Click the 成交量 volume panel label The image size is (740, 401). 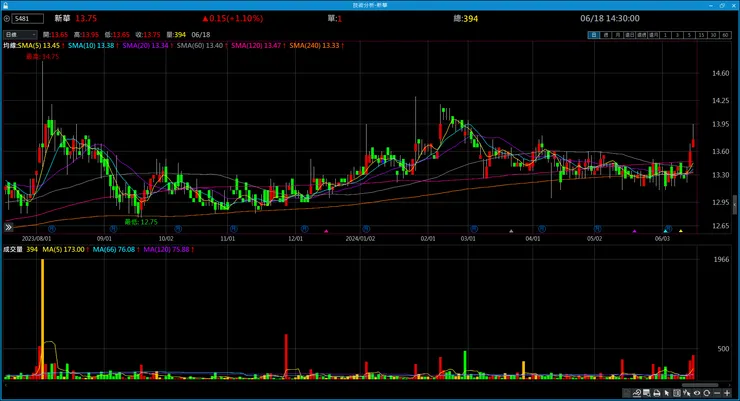[x=13, y=249]
